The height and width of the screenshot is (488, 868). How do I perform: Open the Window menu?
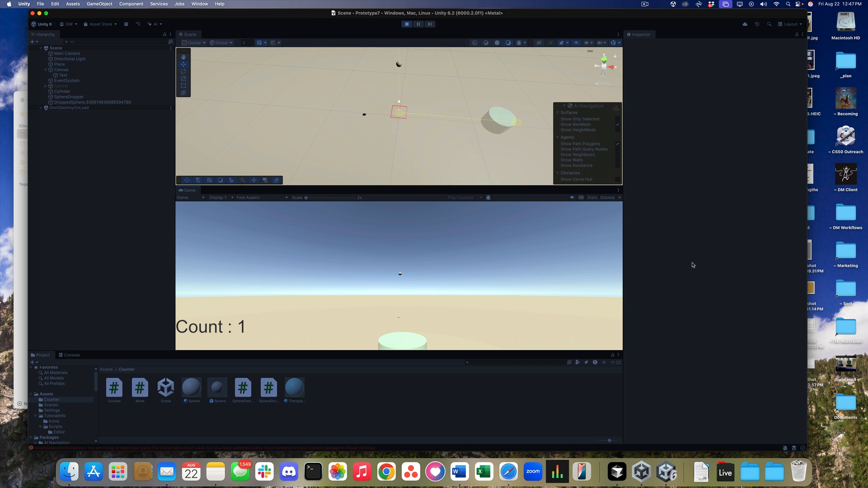(x=199, y=4)
